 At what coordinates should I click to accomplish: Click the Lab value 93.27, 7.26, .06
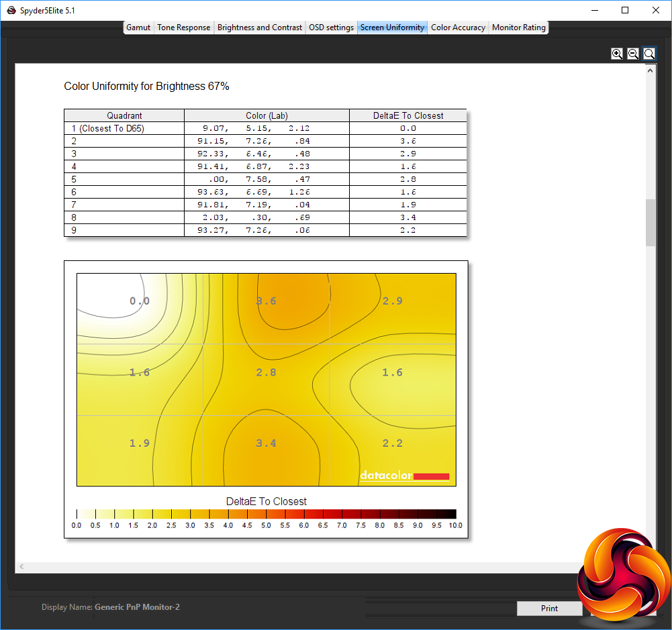(254, 230)
